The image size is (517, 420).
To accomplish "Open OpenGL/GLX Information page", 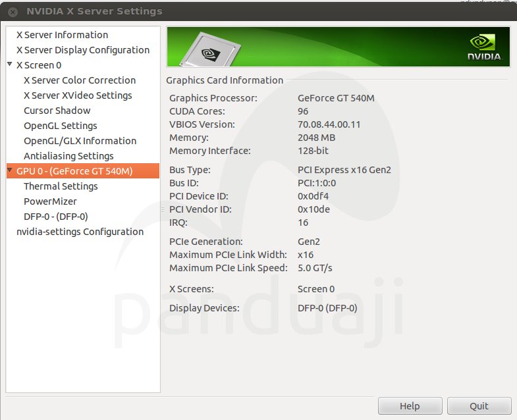I will tap(80, 141).
